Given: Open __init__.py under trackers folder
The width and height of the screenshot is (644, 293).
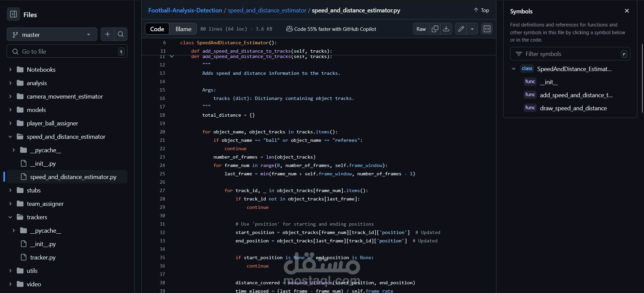Looking at the screenshot, I should tap(43, 244).
